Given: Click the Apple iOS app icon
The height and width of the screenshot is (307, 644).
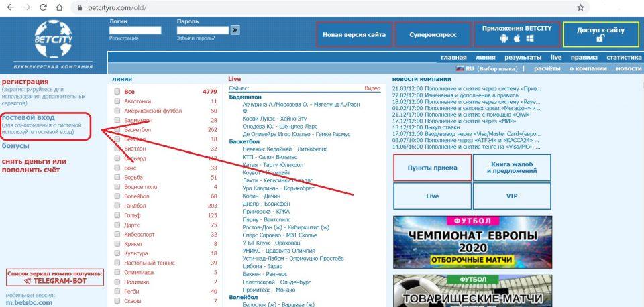Looking at the screenshot, I should (515, 39).
